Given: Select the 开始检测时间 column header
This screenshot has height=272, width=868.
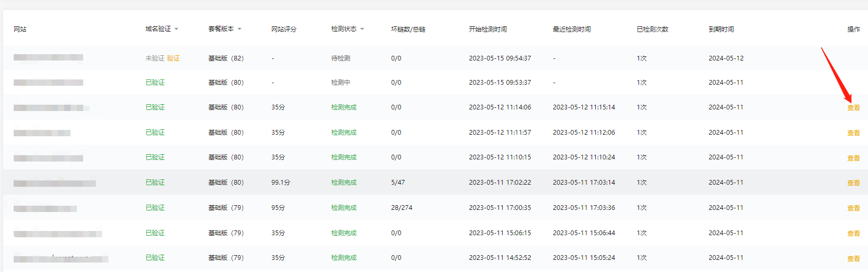Looking at the screenshot, I should (x=487, y=29).
